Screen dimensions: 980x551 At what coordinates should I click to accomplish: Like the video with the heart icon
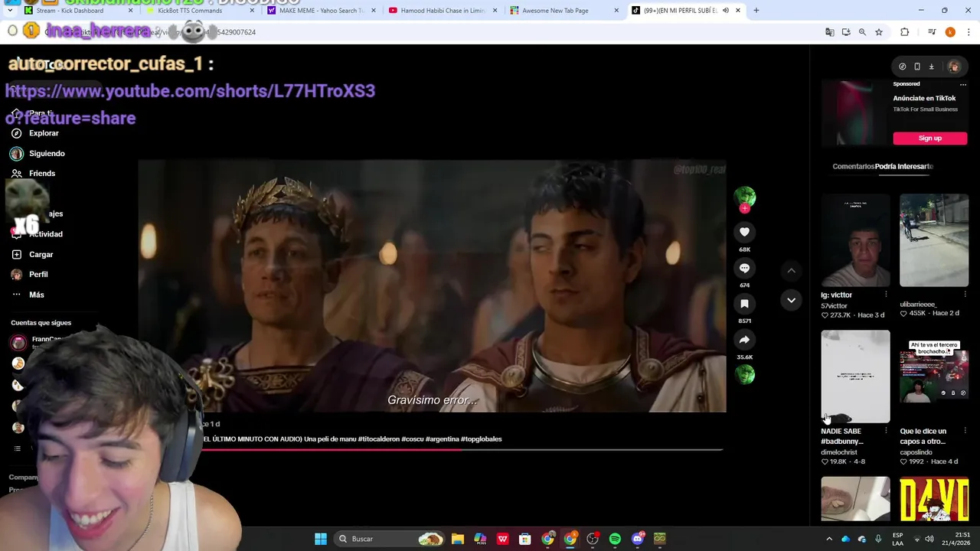point(744,232)
